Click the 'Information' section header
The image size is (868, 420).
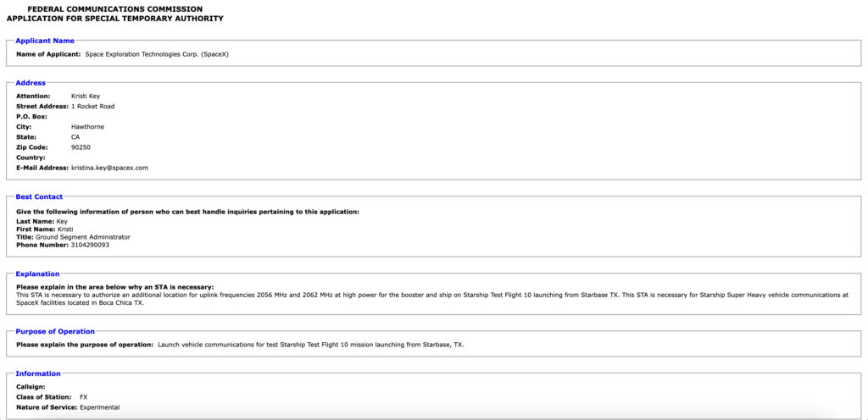click(38, 373)
